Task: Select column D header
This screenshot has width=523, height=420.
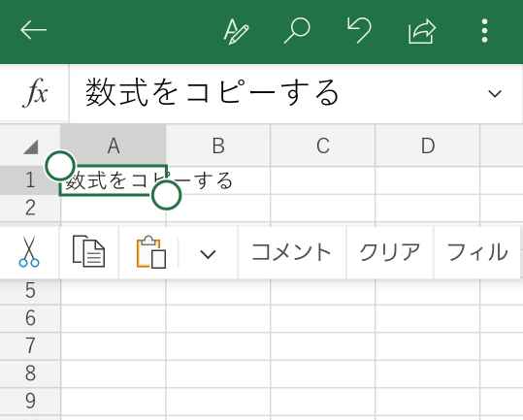Action: 428,145
